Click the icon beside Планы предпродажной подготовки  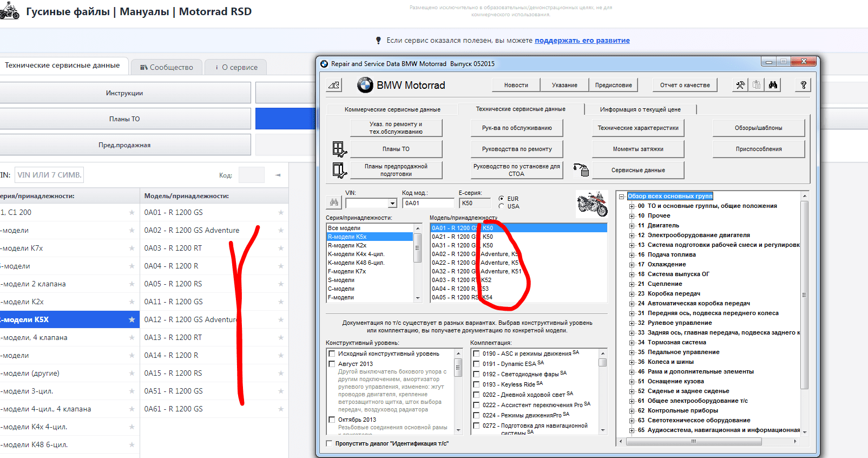pos(339,170)
